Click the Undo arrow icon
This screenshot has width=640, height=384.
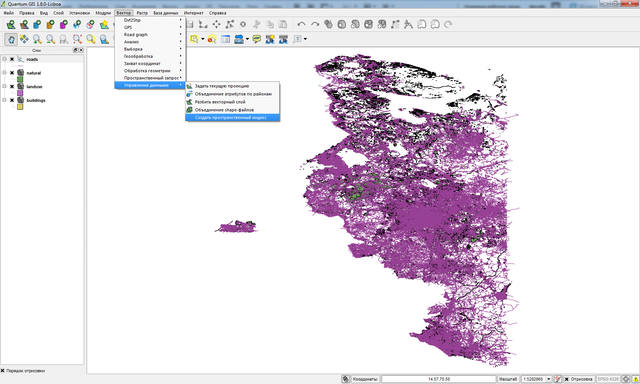(301, 24)
